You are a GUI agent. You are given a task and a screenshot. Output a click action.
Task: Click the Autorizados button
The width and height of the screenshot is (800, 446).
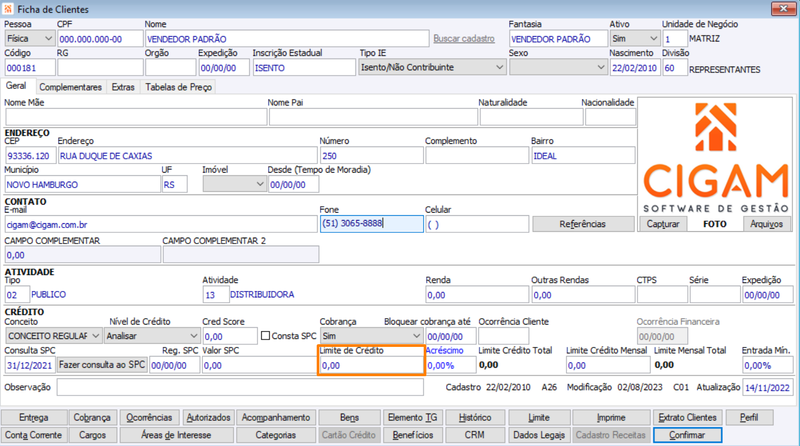[208, 417]
